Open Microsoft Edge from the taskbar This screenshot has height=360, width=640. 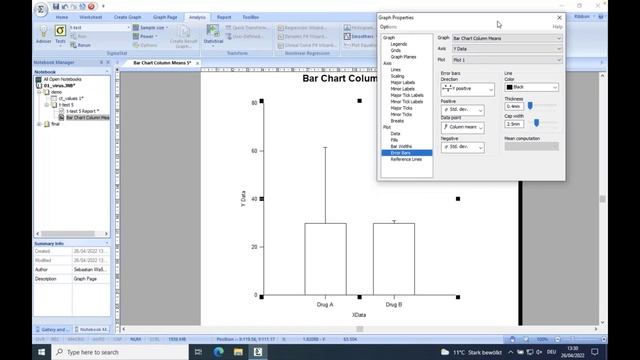click(218, 352)
